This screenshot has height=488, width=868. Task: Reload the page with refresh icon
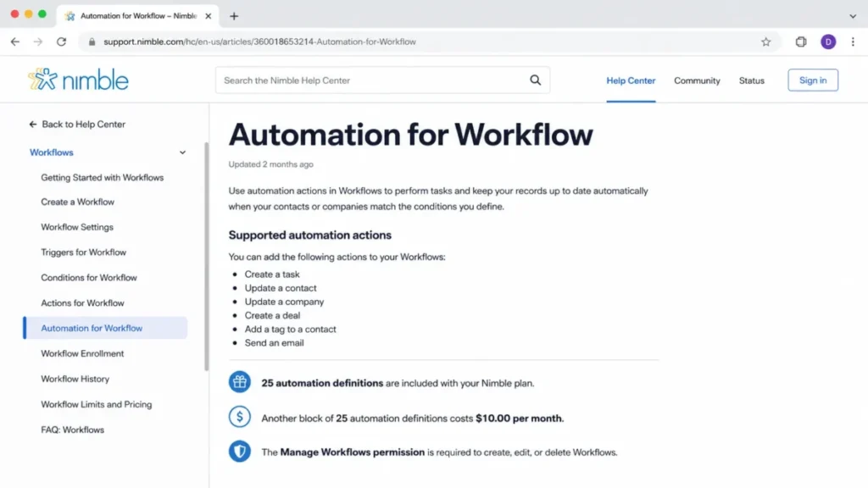coord(61,42)
